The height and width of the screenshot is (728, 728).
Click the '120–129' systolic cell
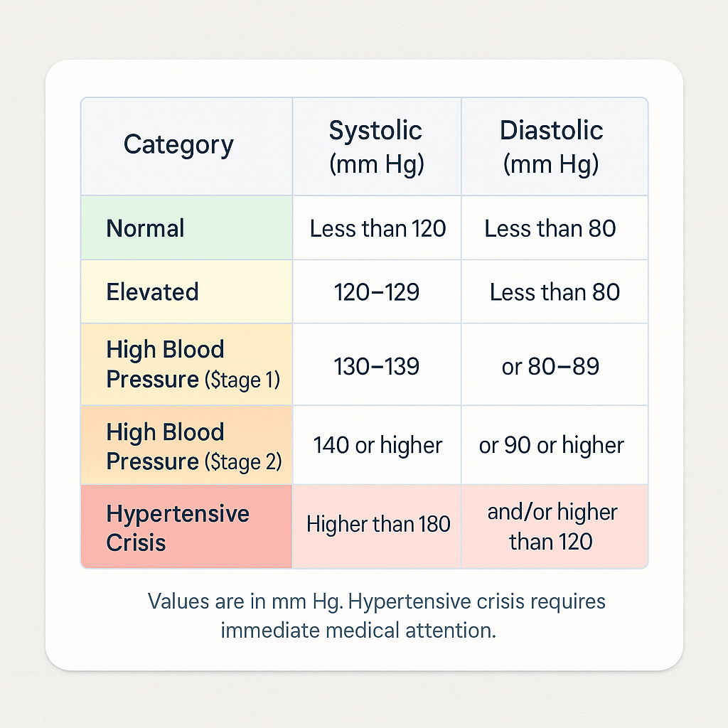(x=377, y=292)
